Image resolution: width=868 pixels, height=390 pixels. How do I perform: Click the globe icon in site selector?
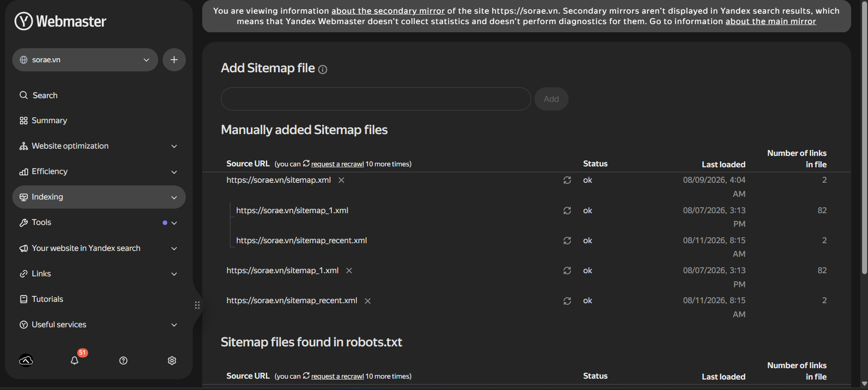(24, 60)
